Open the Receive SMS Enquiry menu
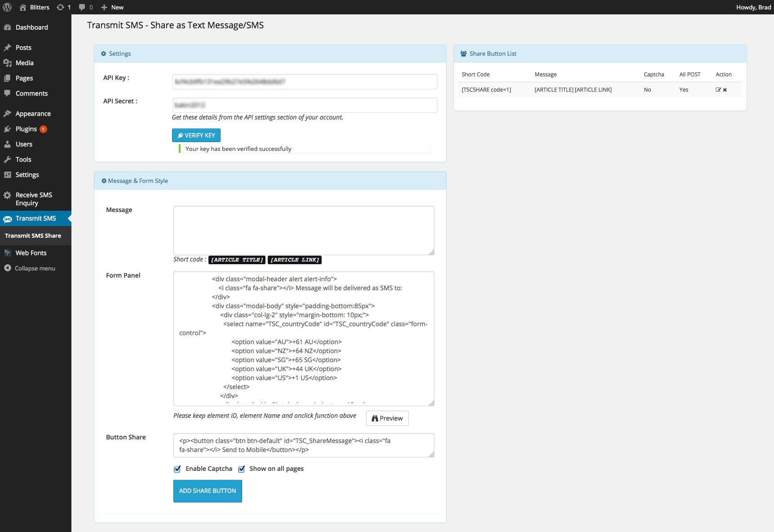774x532 pixels. tap(34, 199)
